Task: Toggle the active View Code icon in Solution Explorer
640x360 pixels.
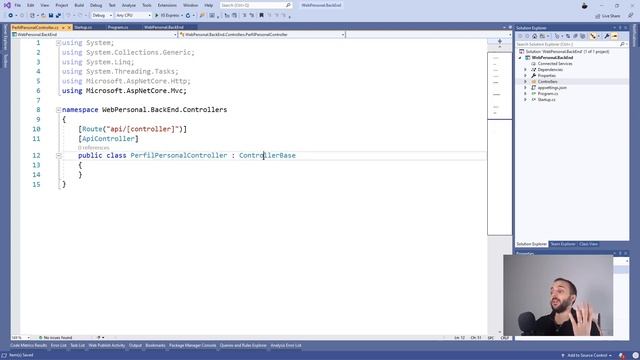Action: 593,36
